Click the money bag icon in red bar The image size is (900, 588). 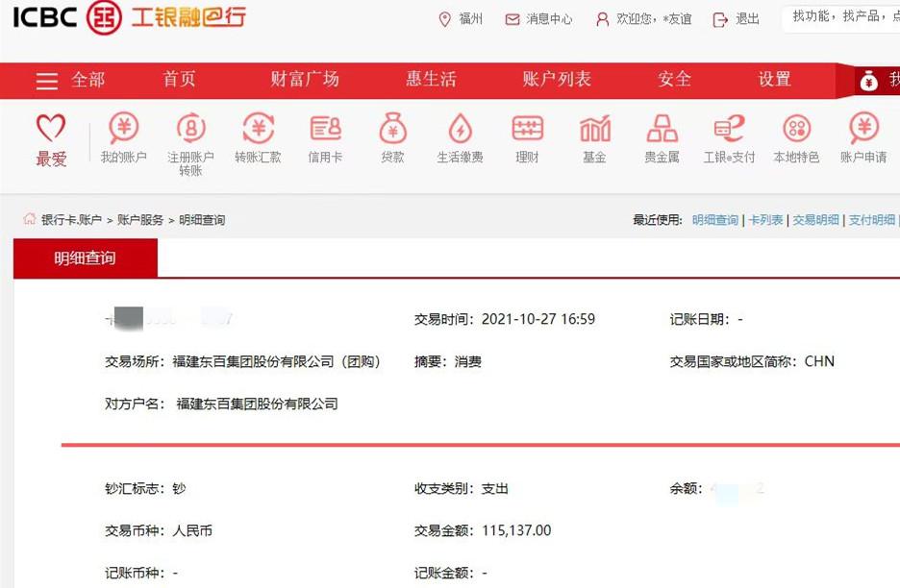pos(869,82)
